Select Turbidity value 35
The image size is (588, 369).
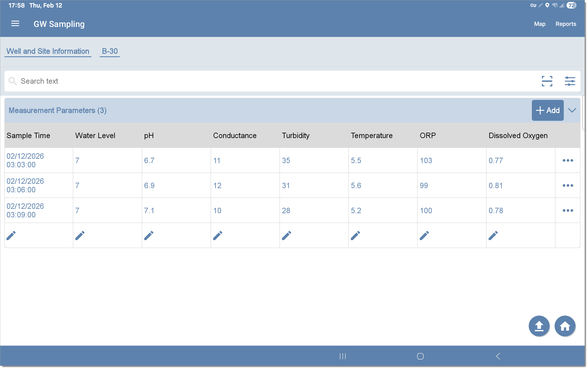point(286,160)
